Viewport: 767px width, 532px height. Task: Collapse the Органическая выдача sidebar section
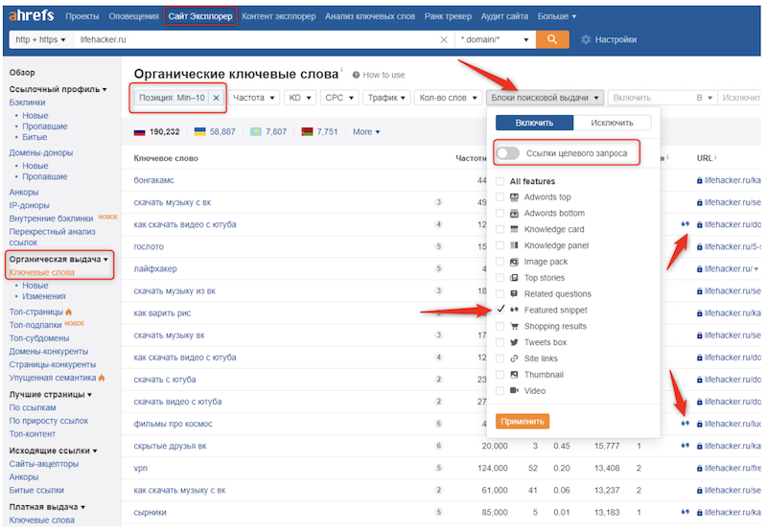pos(58,259)
